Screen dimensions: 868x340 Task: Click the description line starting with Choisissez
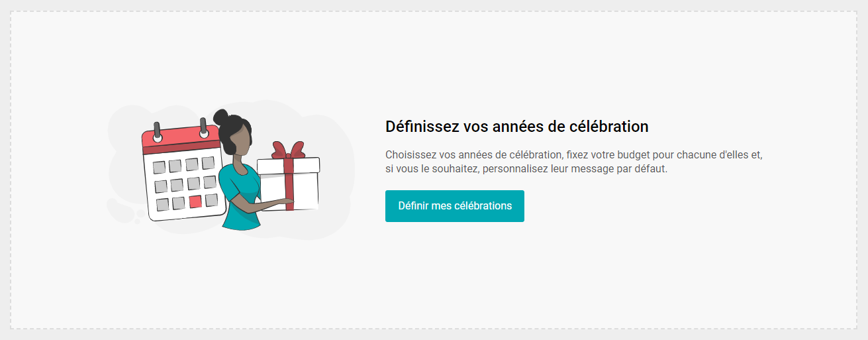tap(574, 154)
